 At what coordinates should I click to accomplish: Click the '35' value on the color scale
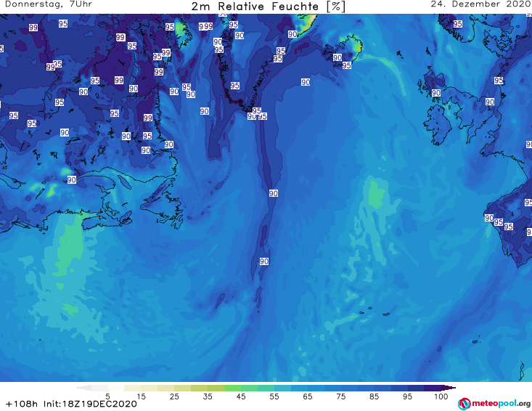208,396
